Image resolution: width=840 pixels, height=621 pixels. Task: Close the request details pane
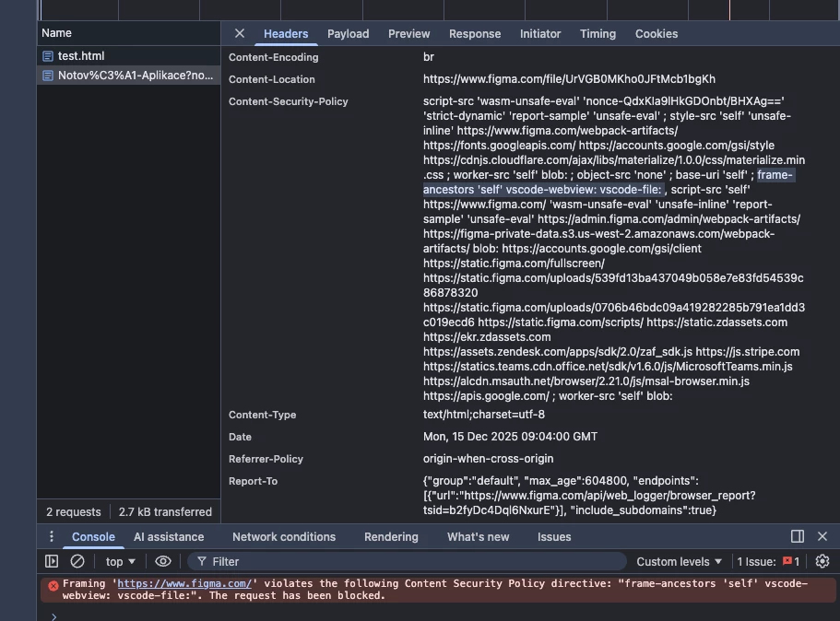tap(240, 33)
